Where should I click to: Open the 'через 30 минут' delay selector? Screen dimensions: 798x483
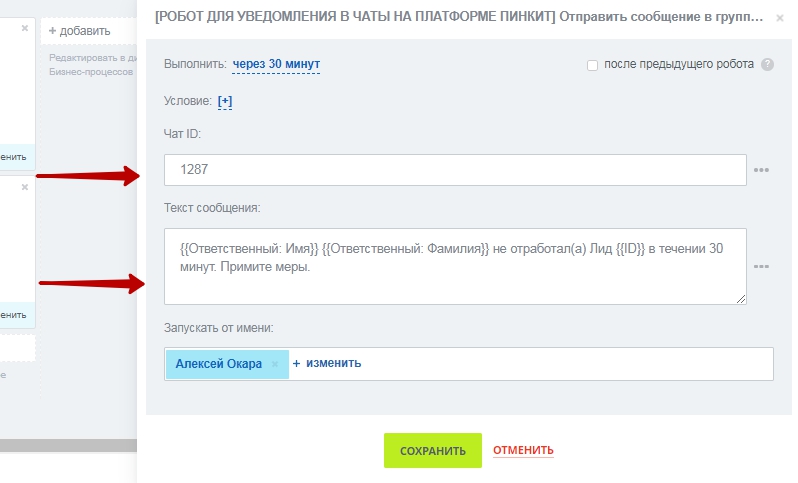pos(276,64)
